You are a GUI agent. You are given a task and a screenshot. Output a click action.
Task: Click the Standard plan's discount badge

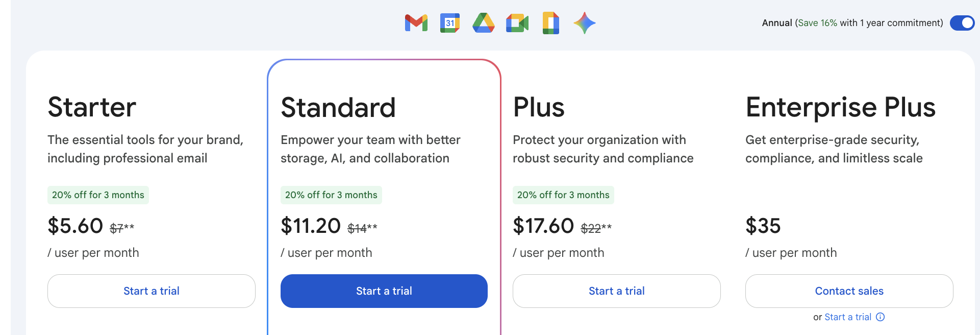tap(331, 195)
